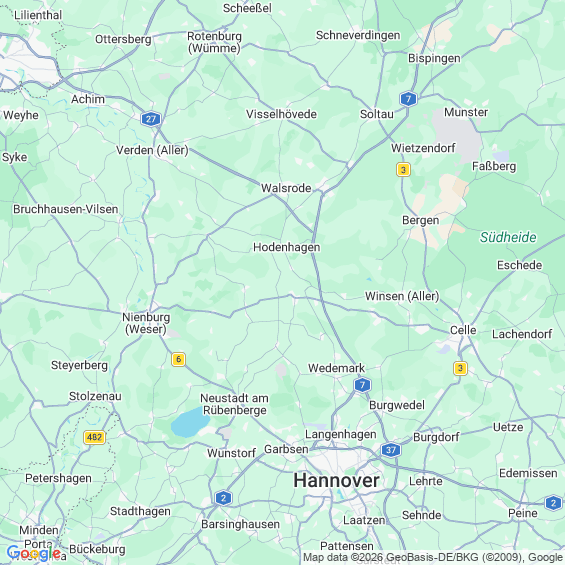
Task: Select the Hannover city label
Action: tap(336, 481)
